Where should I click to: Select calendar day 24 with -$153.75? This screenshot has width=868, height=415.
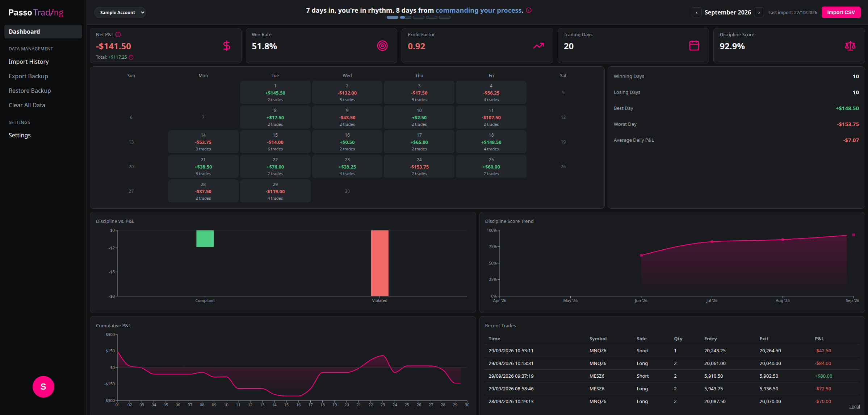point(419,166)
